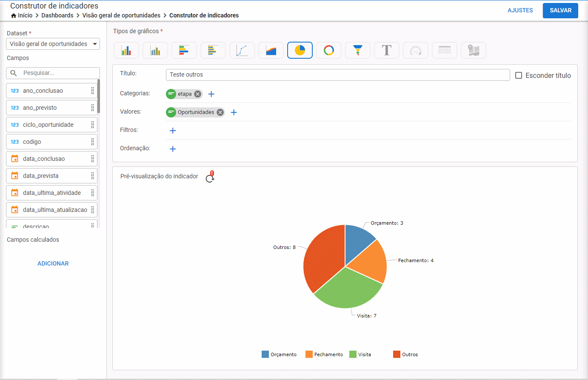
Task: Add a new value with plus icon
Action: coord(234,112)
